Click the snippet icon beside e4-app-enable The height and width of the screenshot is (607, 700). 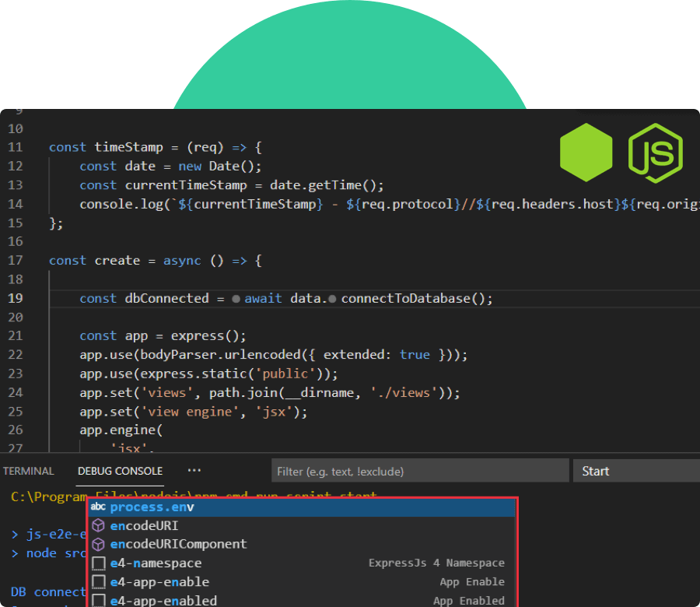[99, 582]
